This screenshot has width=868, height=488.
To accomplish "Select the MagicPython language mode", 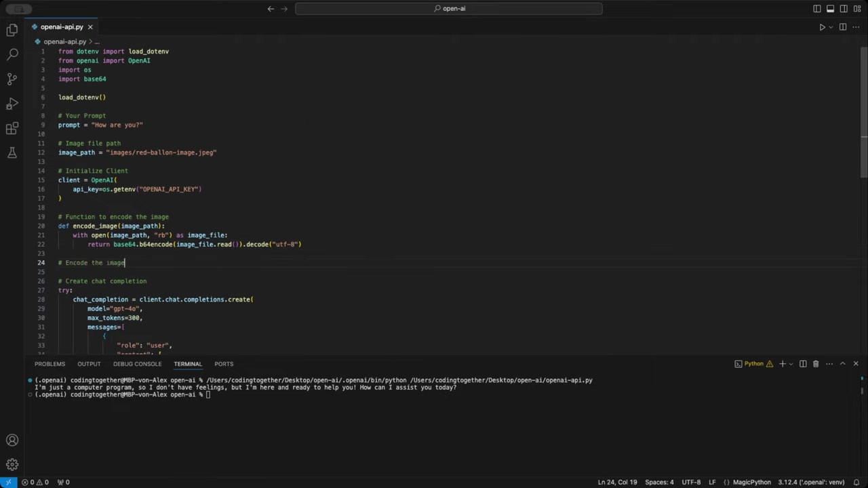I will coord(752,483).
